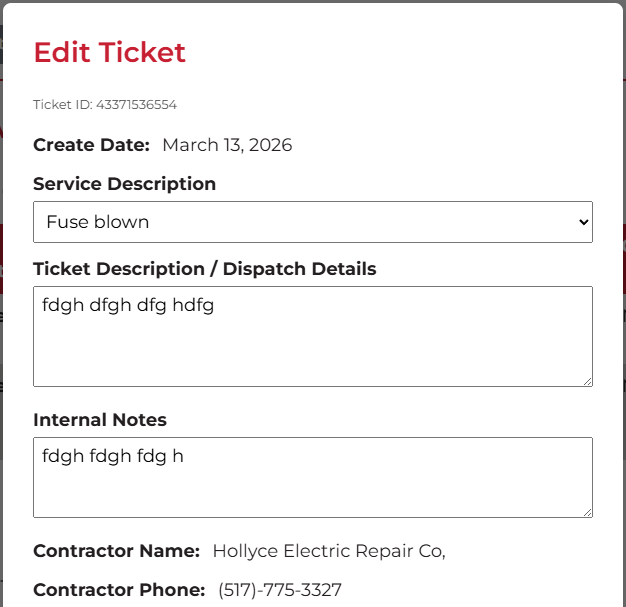Open the Service Description dropdown

pyautogui.click(x=312, y=222)
